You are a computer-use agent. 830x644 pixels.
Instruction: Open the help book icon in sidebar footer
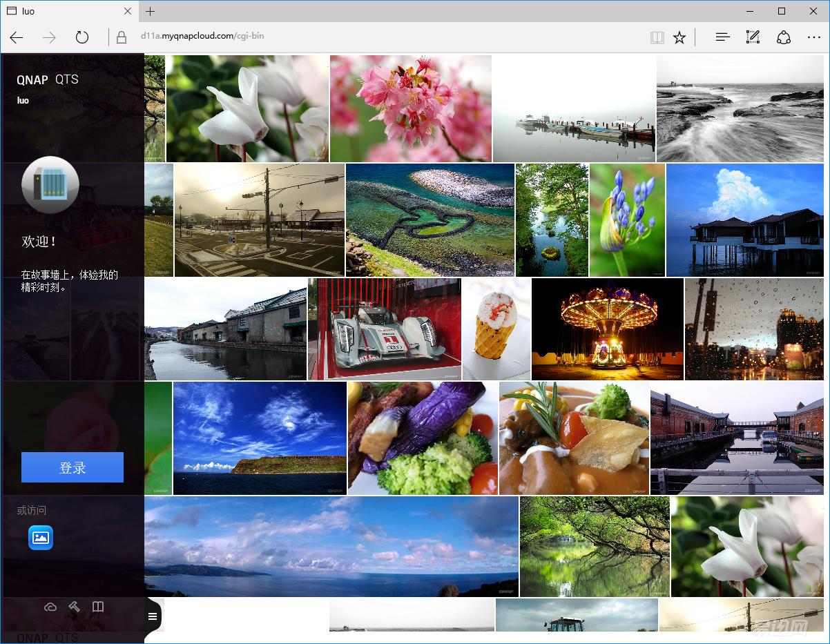(x=98, y=607)
